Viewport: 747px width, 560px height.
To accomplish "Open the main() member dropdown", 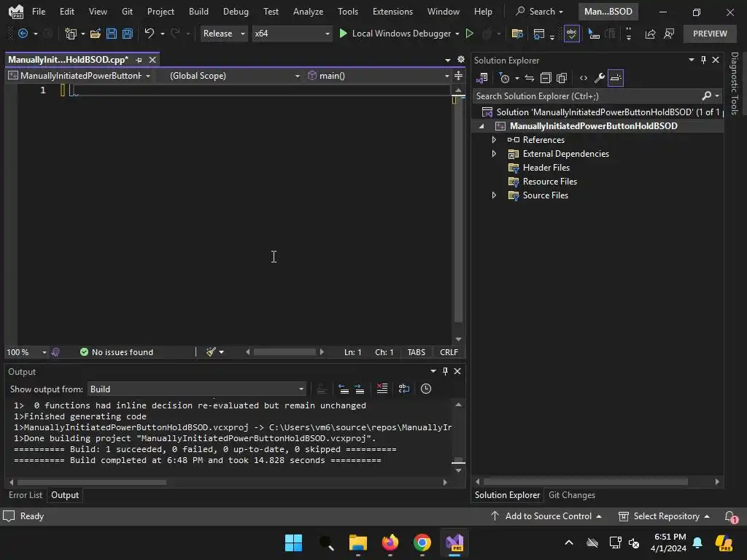I will (x=379, y=76).
